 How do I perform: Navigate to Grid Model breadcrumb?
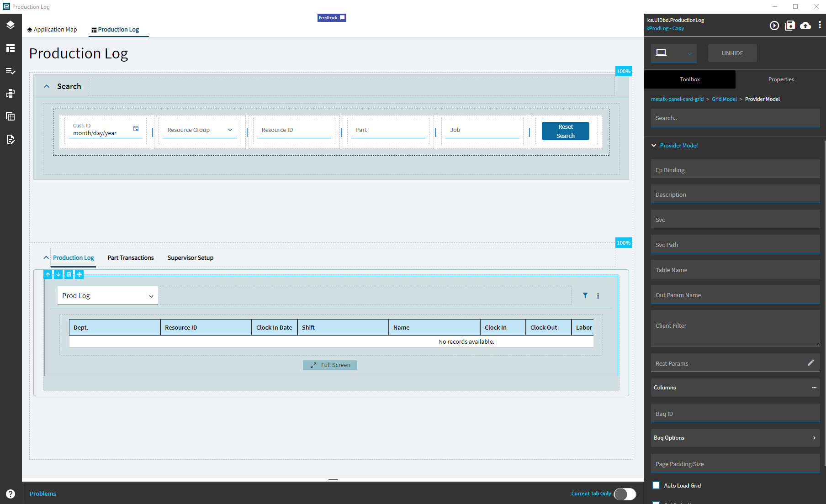(x=724, y=99)
